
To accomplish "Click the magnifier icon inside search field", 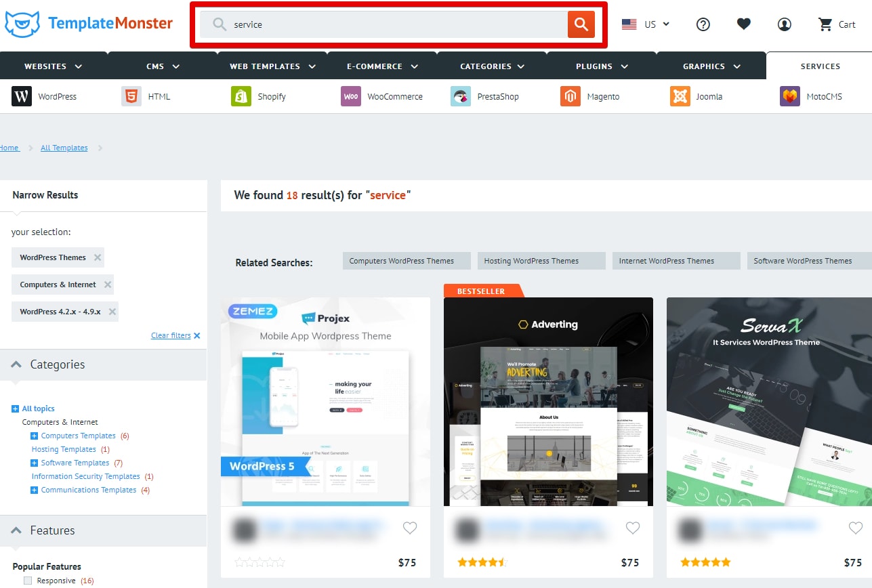I will point(220,24).
